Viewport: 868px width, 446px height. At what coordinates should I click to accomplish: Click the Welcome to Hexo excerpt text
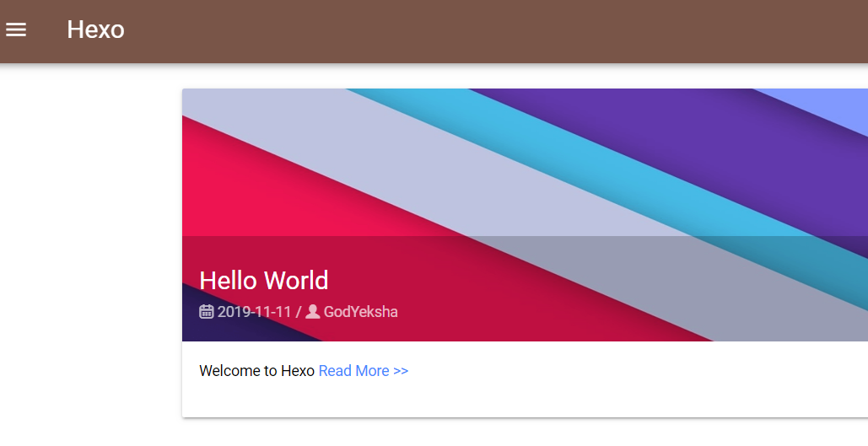[256, 371]
